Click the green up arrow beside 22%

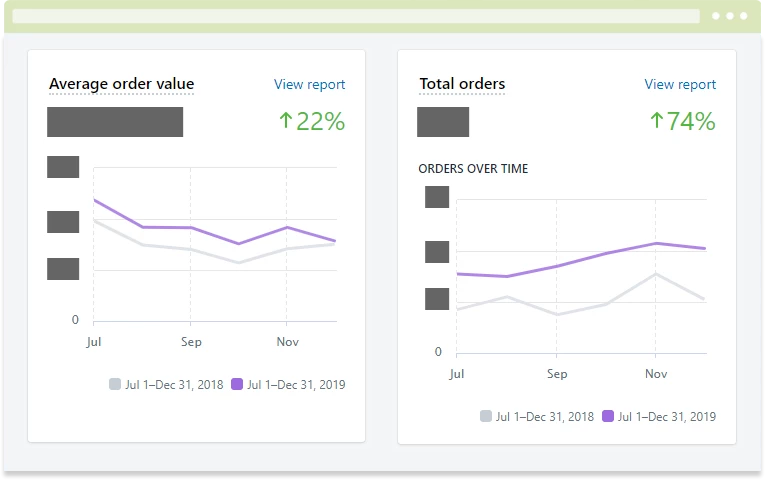pos(285,120)
